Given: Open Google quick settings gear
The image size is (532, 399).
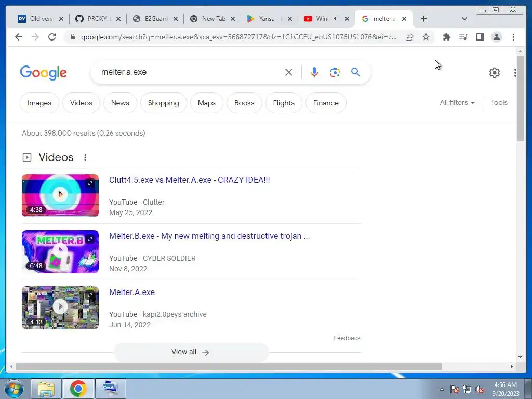Looking at the screenshot, I should coord(495,73).
